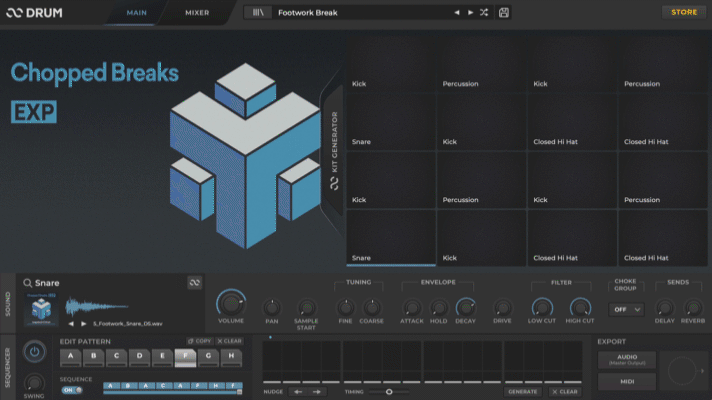Click sequence slot labeled C

coord(163,386)
